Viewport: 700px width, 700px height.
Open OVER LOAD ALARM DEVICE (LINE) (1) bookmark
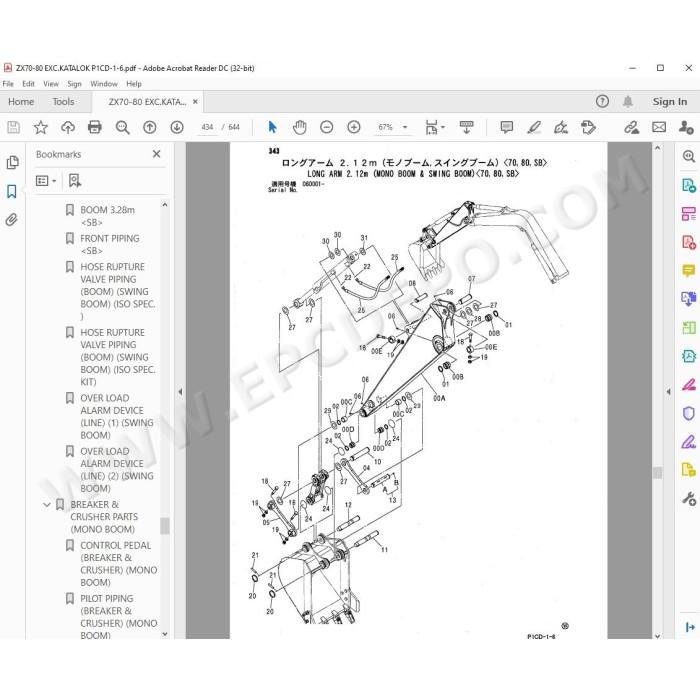[x=117, y=417]
